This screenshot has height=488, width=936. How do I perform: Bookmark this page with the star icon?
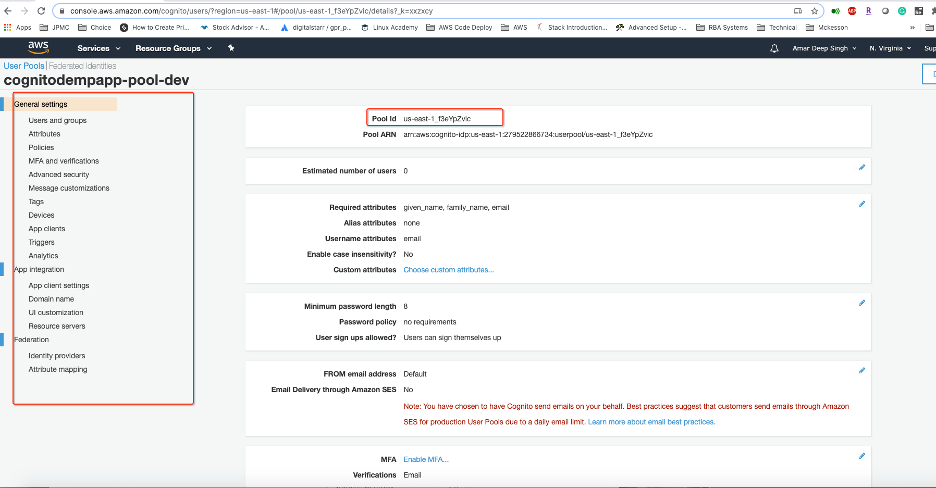pyautogui.click(x=814, y=11)
